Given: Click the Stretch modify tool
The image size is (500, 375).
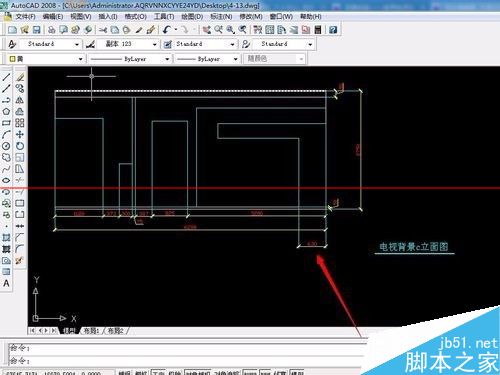Looking at the screenshot, I should coord(20,169).
